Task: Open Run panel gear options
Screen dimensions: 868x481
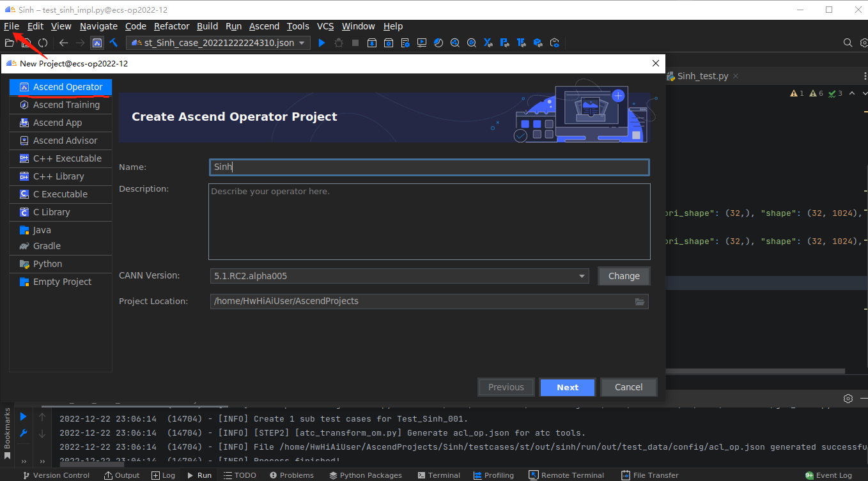Action: pos(848,399)
